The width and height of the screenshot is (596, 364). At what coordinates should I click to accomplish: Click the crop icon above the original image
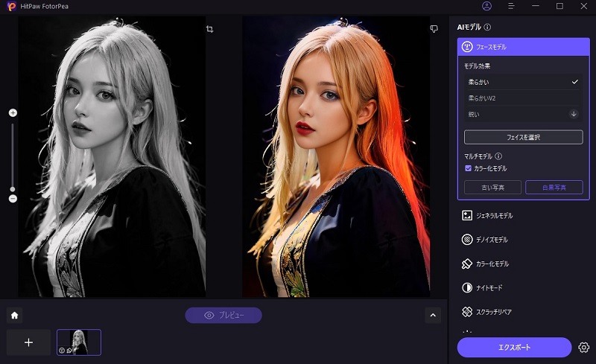[x=210, y=29]
